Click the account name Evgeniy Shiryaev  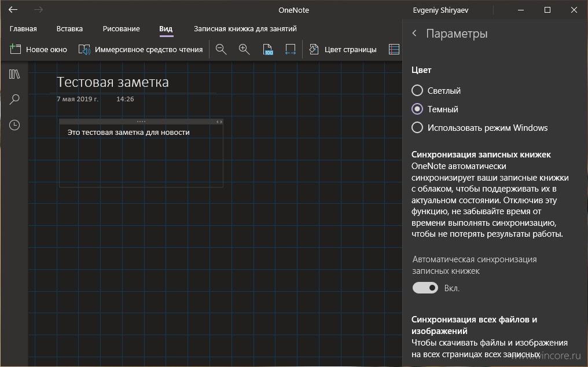click(x=440, y=10)
